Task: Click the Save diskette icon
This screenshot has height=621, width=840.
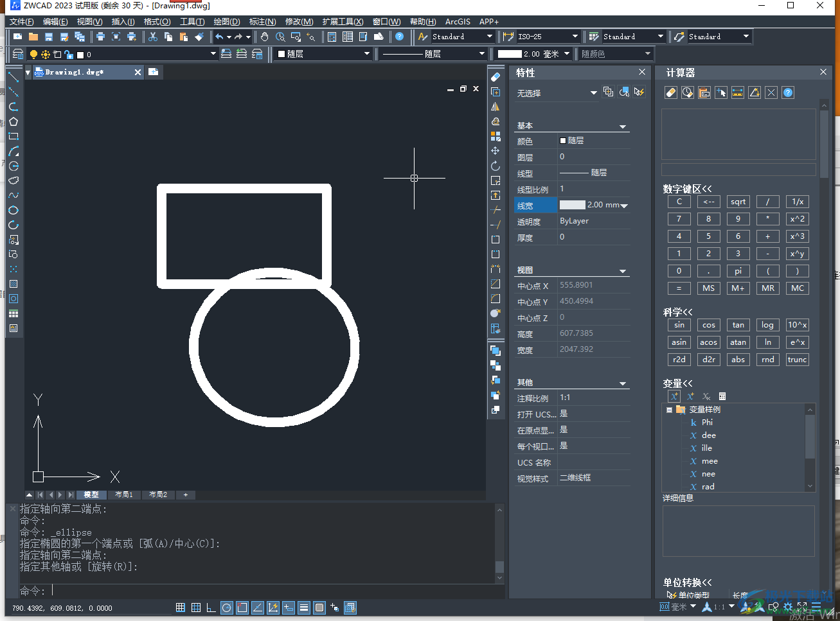Action: tap(49, 37)
